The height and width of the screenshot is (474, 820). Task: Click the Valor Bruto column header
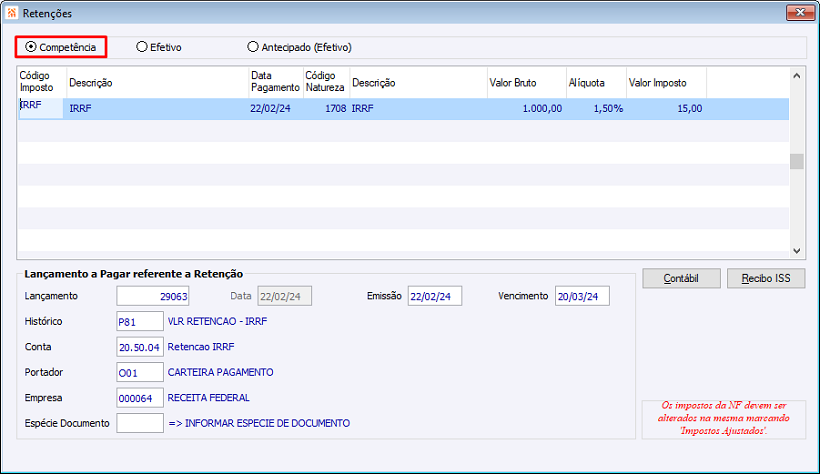pos(527,82)
